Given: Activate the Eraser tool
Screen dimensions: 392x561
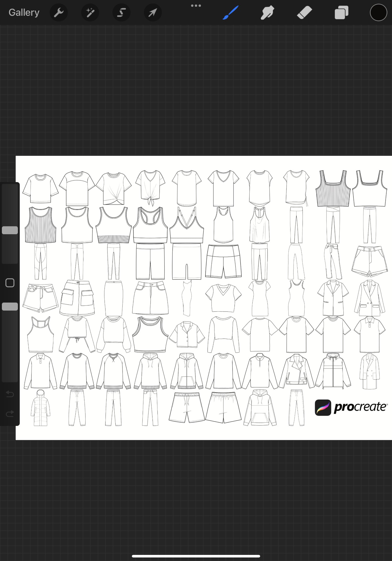Looking at the screenshot, I should (x=304, y=12).
